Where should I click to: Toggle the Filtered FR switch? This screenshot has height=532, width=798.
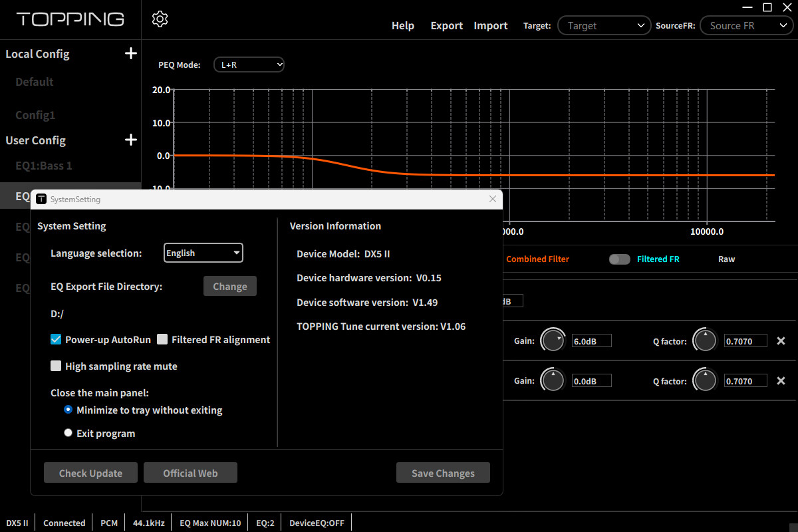pyautogui.click(x=619, y=259)
